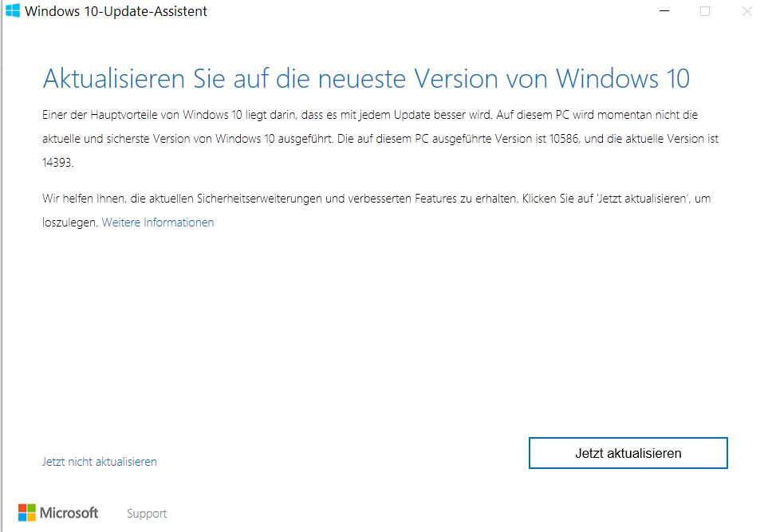Click the word "loszulegen" before the link
This screenshot has height=532, width=768.
point(69,223)
